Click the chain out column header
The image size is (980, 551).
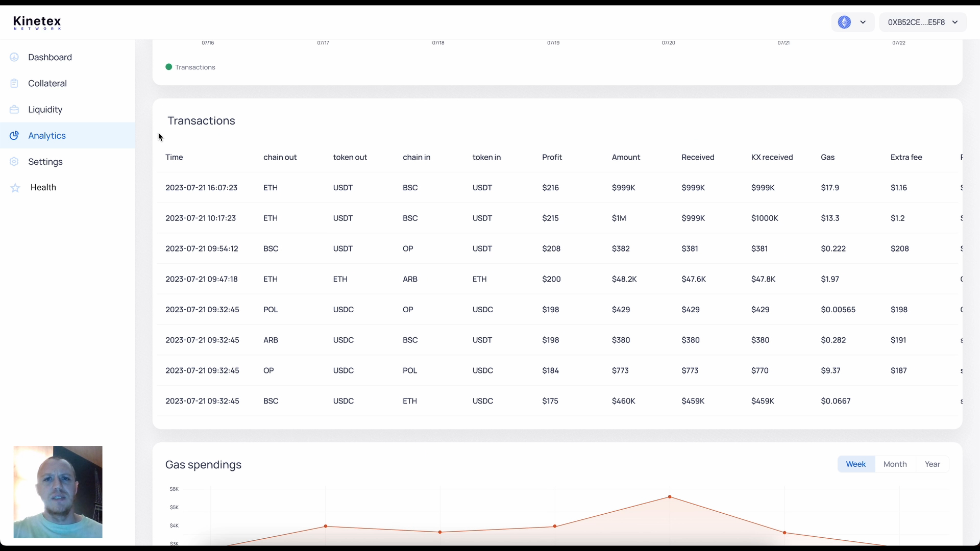coord(280,157)
